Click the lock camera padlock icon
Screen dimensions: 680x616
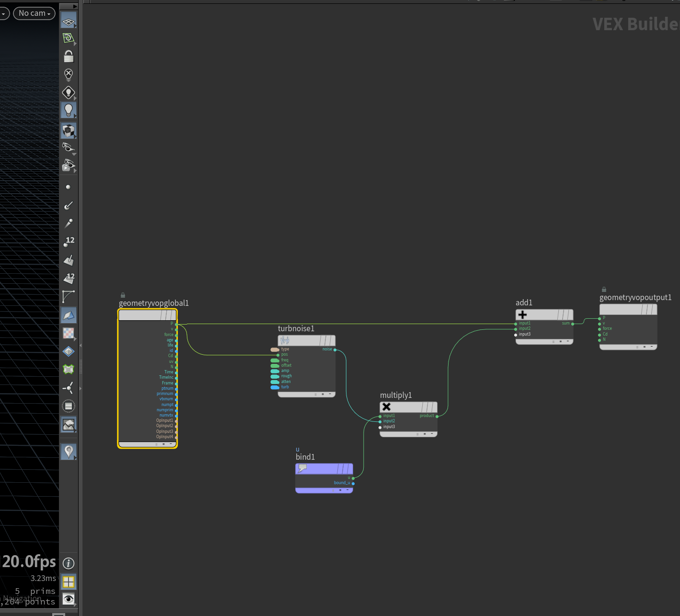coord(69,57)
